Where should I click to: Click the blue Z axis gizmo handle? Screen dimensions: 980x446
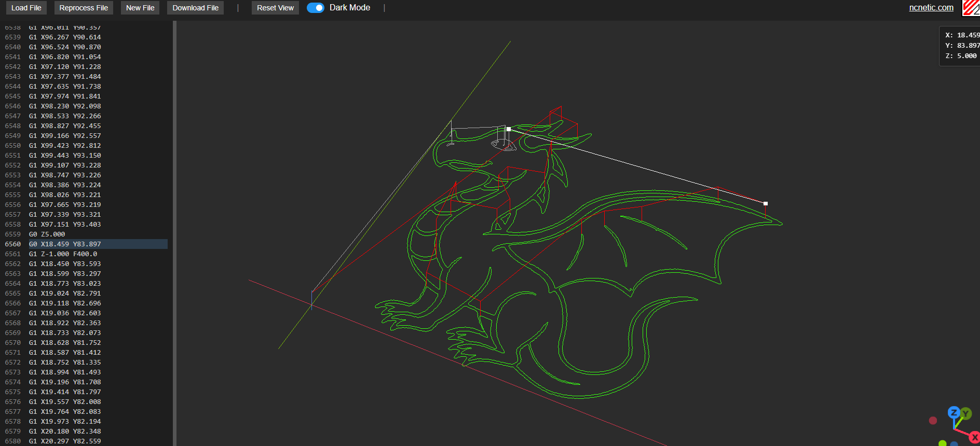pyautogui.click(x=954, y=413)
